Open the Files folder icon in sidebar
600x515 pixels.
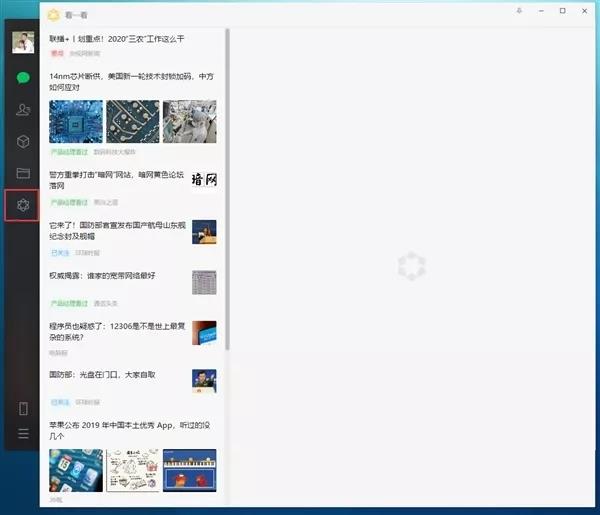22,173
